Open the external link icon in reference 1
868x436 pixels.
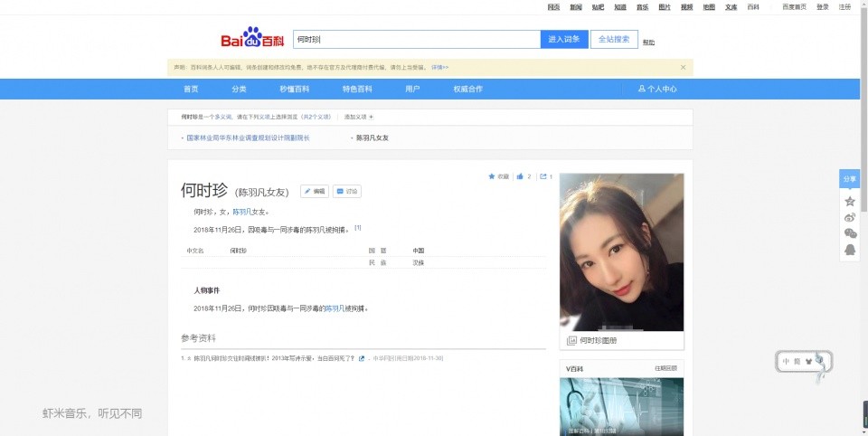(362, 358)
